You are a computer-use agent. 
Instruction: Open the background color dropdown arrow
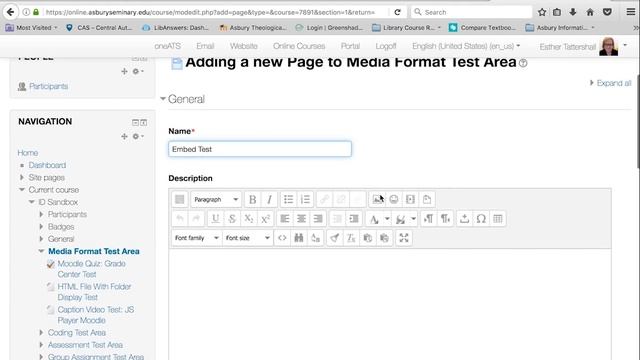pyautogui.click(x=413, y=219)
